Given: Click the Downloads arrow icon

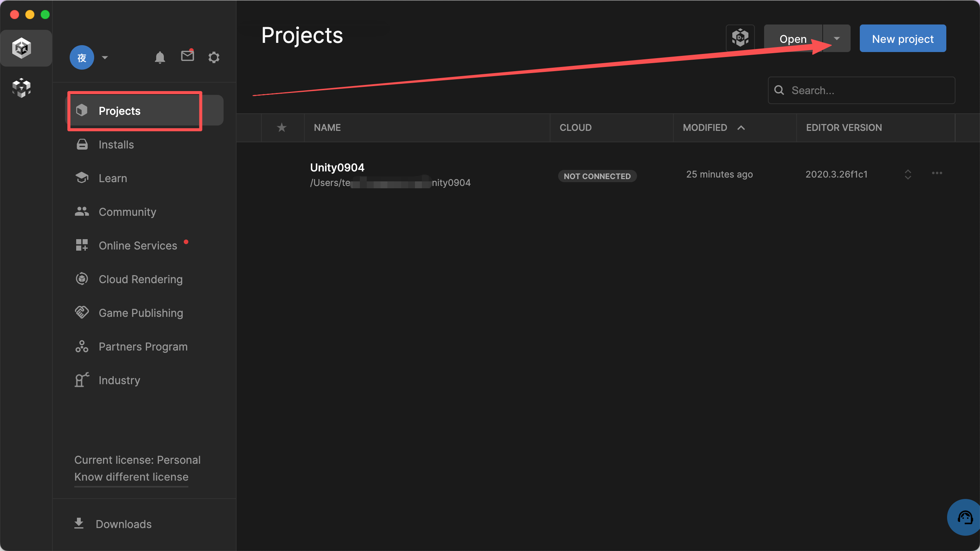Looking at the screenshot, I should pos(79,523).
